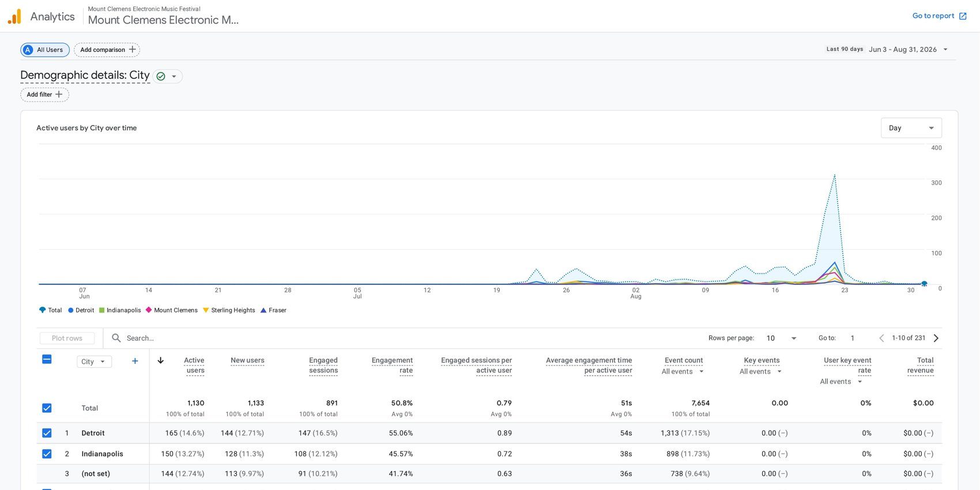Open User key event rate All events dropdown
Viewport: 980px width, 490px height.
pos(842,382)
